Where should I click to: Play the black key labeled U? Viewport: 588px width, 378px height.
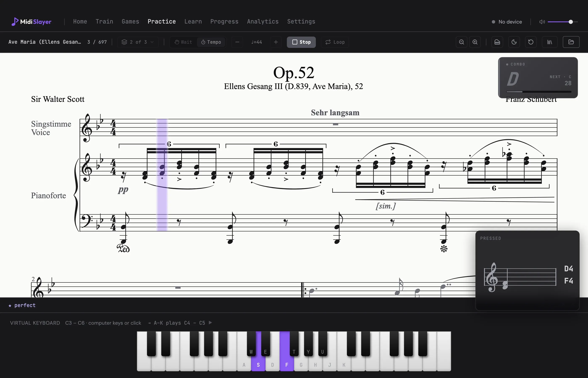pos(323,344)
